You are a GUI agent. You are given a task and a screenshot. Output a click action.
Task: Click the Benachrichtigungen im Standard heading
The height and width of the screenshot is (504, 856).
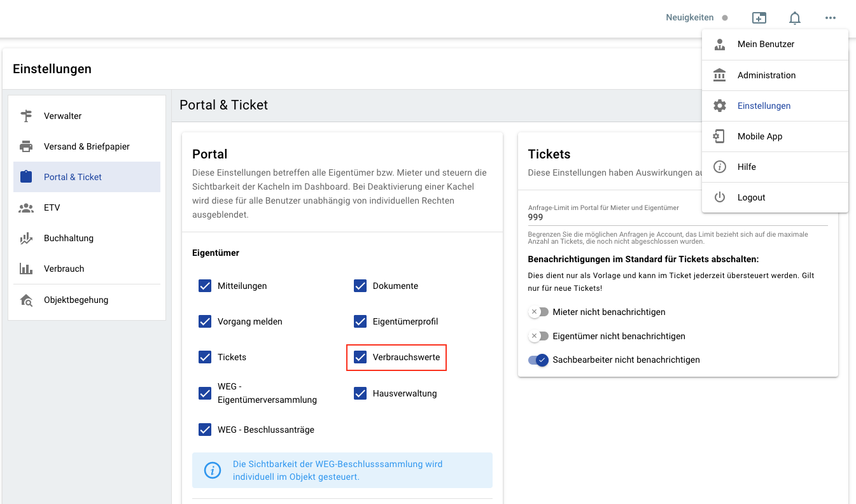click(x=643, y=259)
